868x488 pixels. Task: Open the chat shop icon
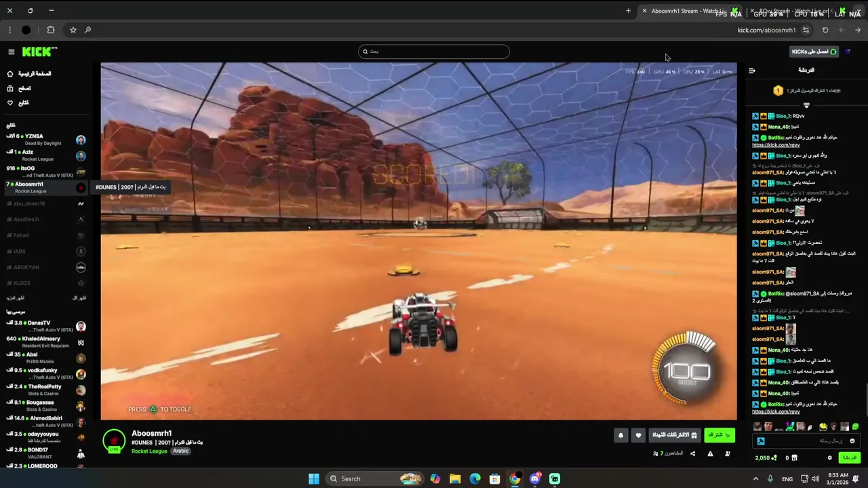tap(795, 458)
